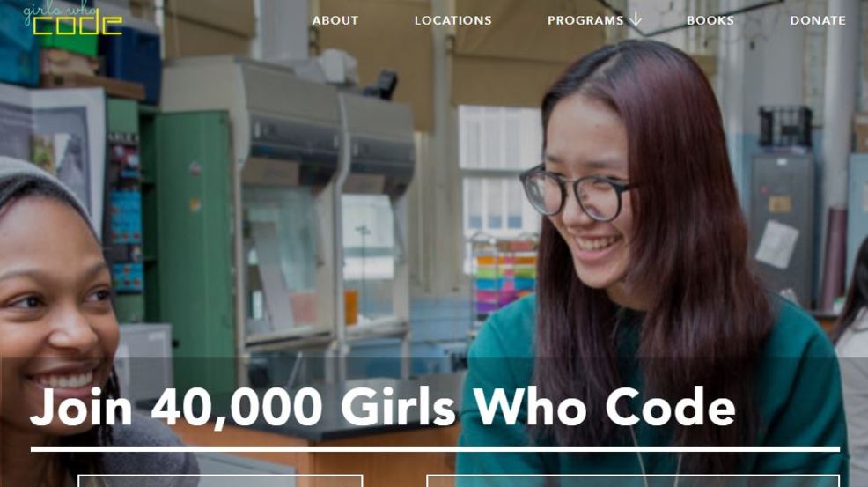This screenshot has height=487, width=868.
Task: Click the green lab cabinet in background photo
Action: click(194, 244)
